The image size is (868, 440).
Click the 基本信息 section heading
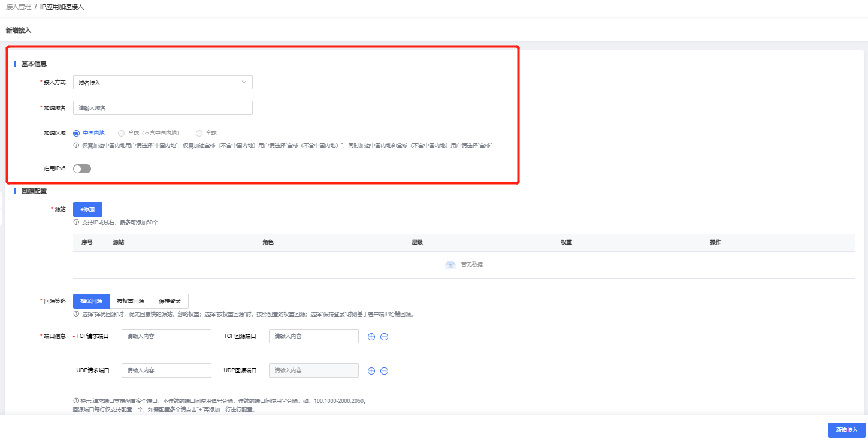(34, 64)
